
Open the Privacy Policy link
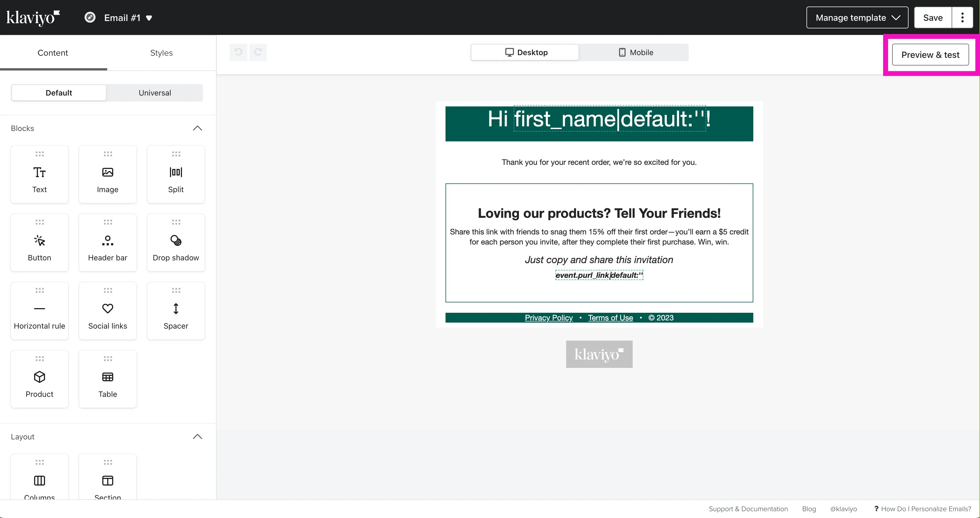click(549, 318)
